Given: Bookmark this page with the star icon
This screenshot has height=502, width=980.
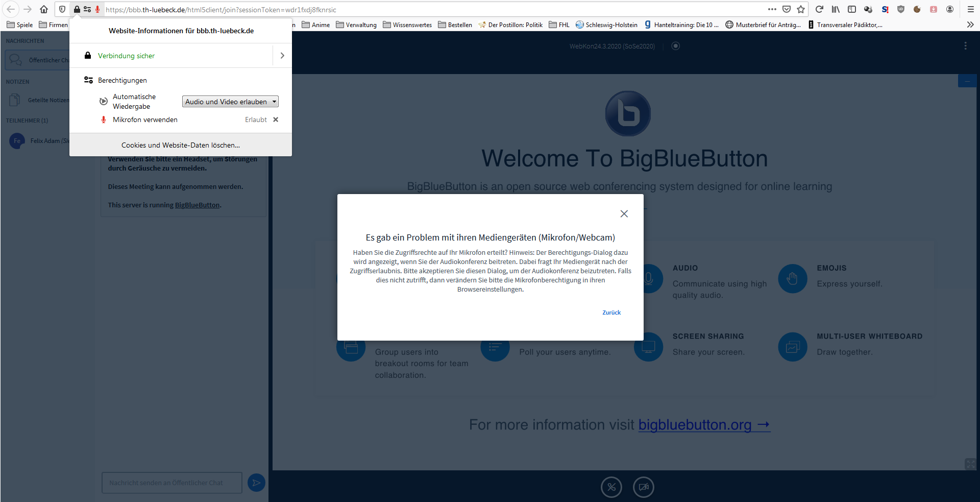Looking at the screenshot, I should 801,9.
